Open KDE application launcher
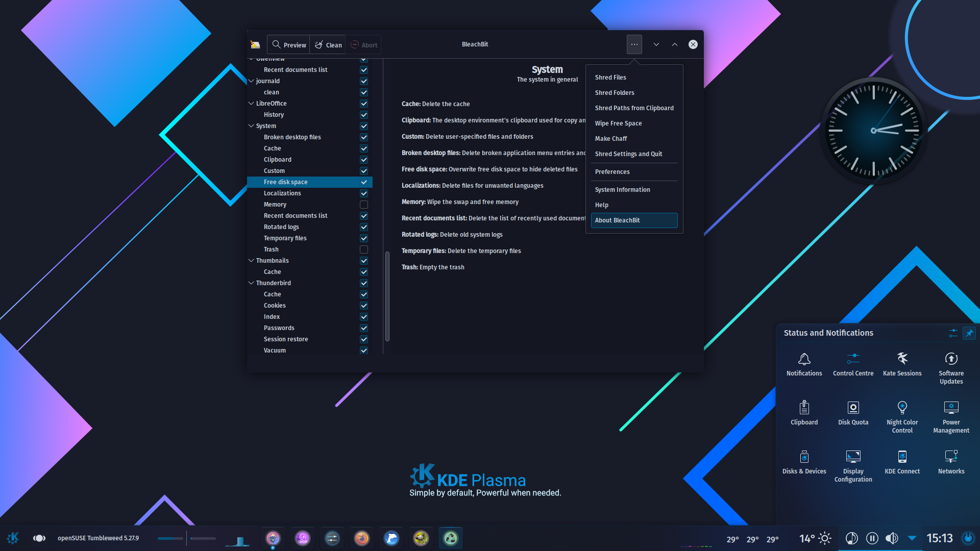 (x=13, y=538)
